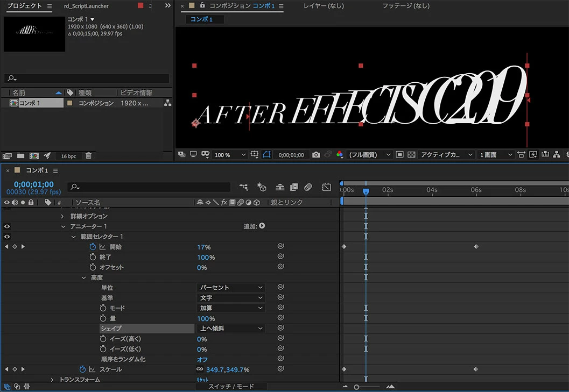Click the 追加 add animator property button

pyautogui.click(x=262, y=226)
